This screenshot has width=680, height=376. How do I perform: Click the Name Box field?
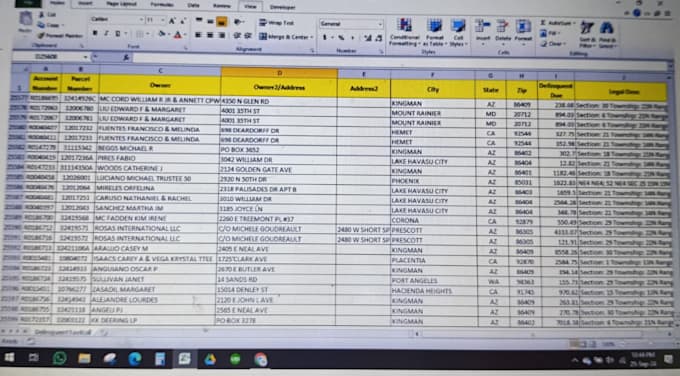pos(49,57)
